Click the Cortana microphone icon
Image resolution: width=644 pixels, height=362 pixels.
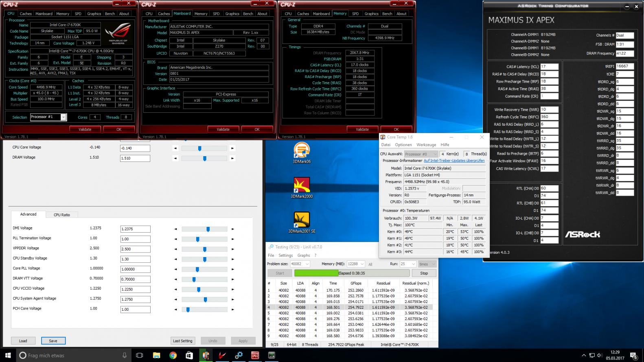[x=125, y=355]
